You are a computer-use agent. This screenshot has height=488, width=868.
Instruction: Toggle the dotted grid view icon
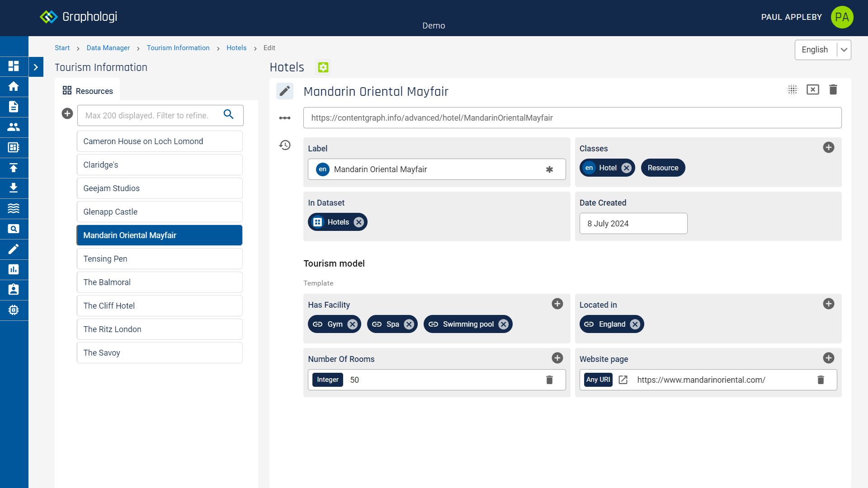pyautogui.click(x=793, y=89)
